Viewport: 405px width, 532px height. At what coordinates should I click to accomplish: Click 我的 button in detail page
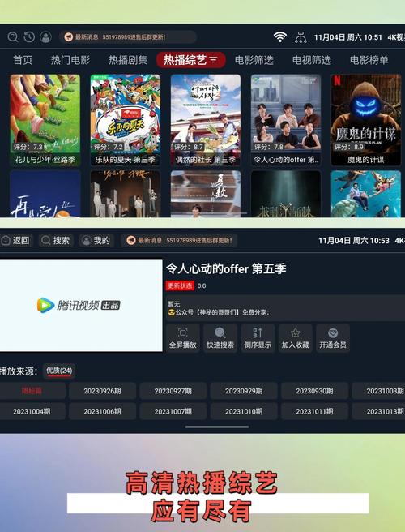click(x=96, y=241)
